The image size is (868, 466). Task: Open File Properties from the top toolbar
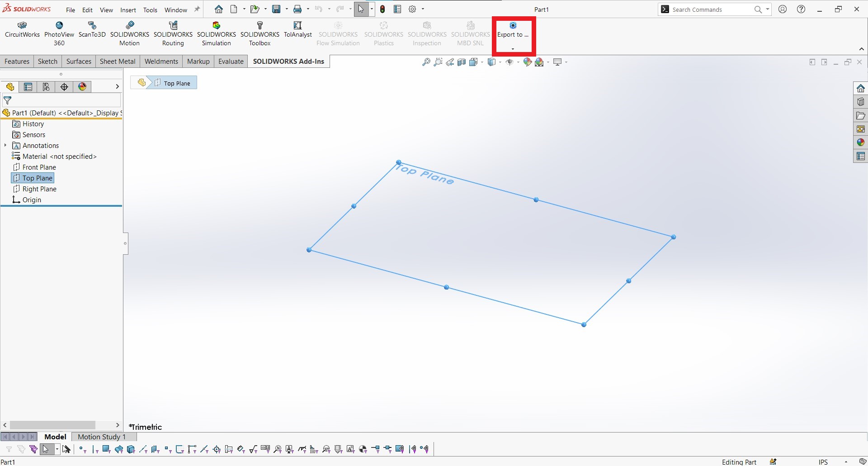(397, 9)
